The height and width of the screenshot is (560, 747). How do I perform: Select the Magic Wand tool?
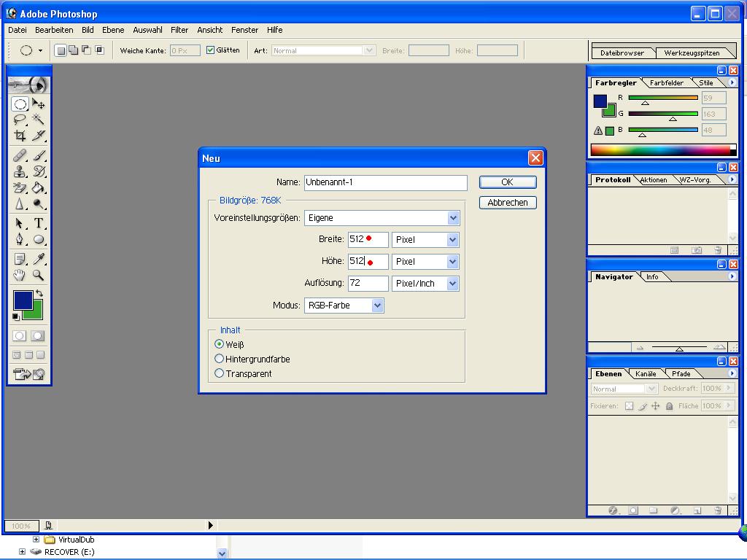(x=39, y=120)
